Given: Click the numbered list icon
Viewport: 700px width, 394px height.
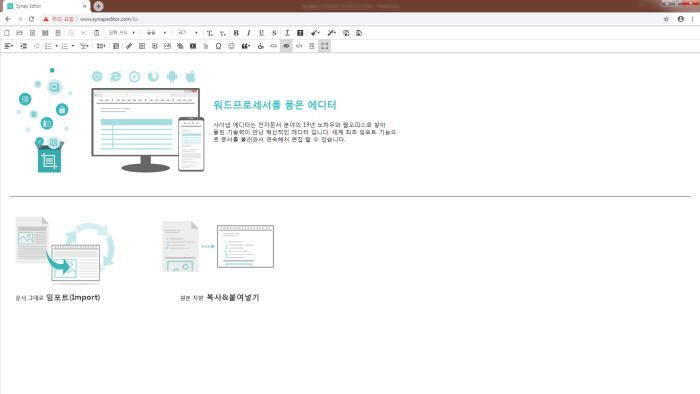Looking at the screenshot, I should (x=65, y=46).
